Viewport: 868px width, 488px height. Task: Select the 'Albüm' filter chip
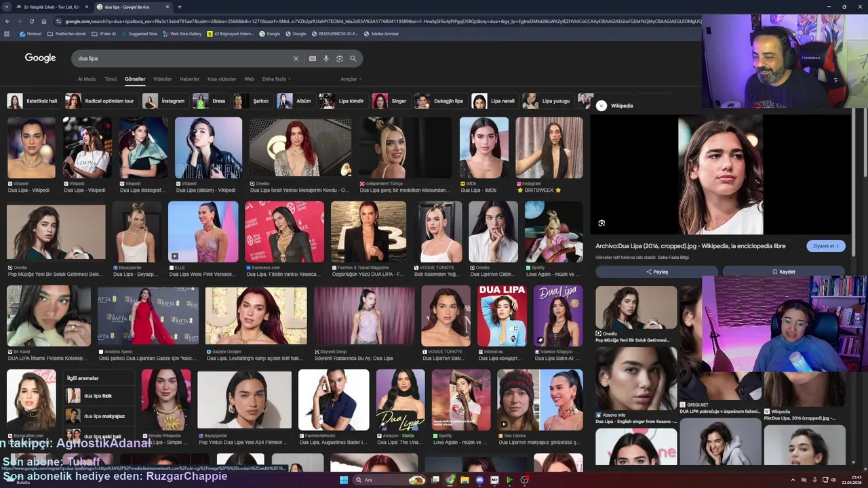pyautogui.click(x=296, y=101)
